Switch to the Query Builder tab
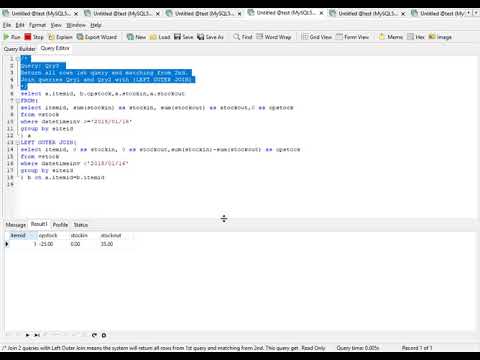The height and width of the screenshot is (360, 480). click(19, 49)
